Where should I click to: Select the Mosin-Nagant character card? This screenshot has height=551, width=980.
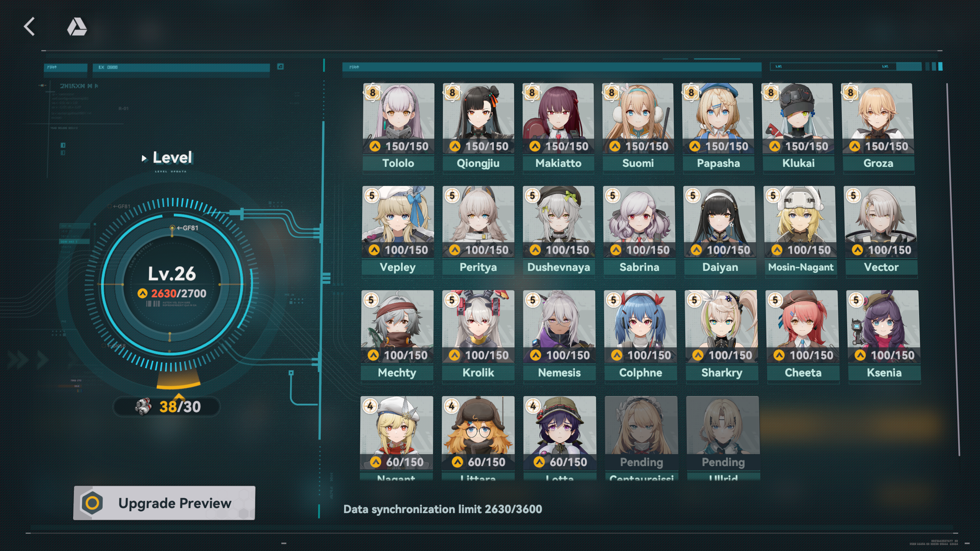[x=800, y=231]
